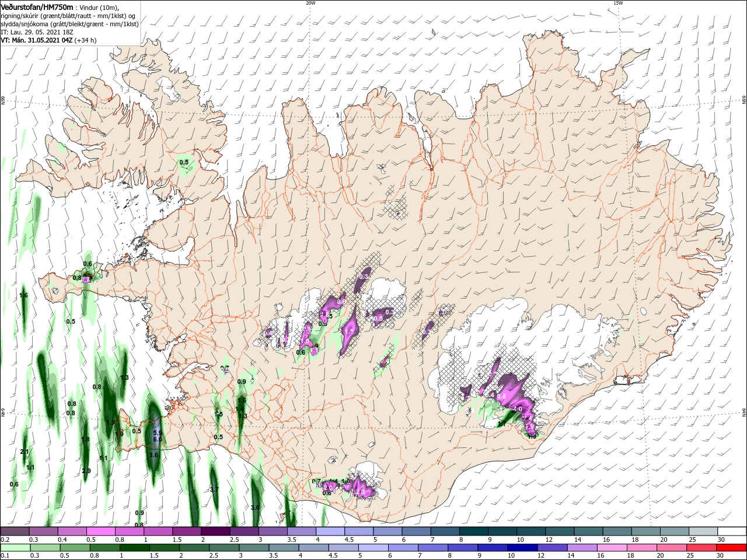Screen dimensions: 747x560
Task: Click the '0.1' label in rain legend
Action: (x=5, y=556)
